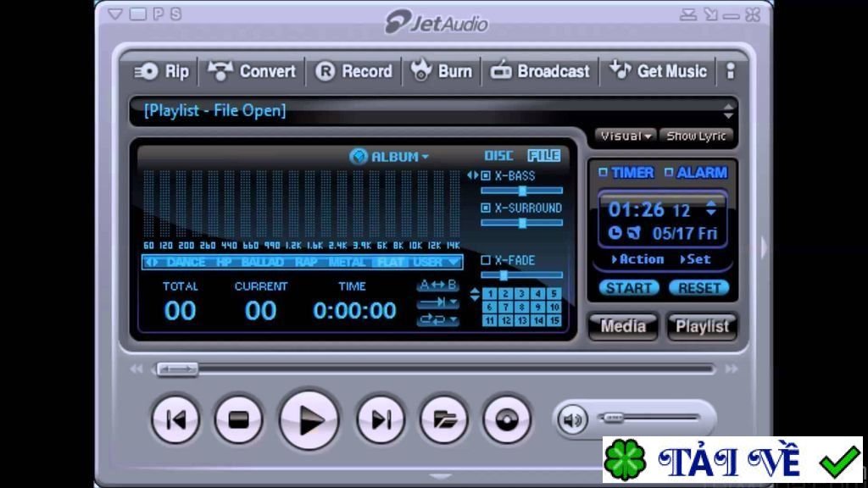
Task: Expand the repeat mode dropdown arrow
Action: (453, 319)
